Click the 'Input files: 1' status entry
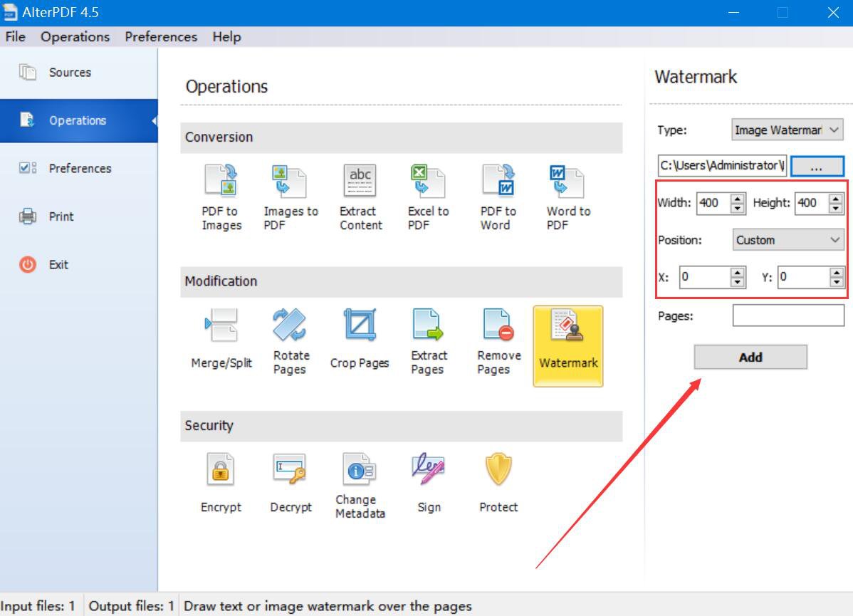The image size is (853, 616). coord(38,605)
